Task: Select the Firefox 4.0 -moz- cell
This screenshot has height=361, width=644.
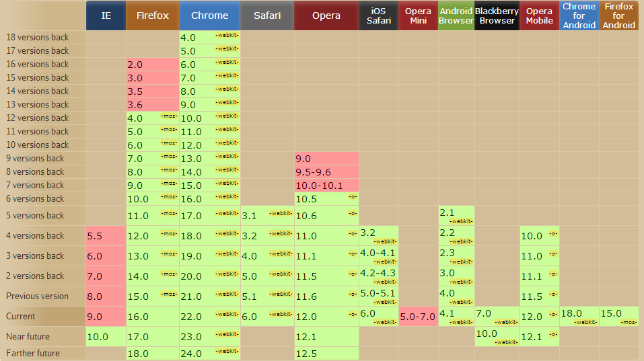Action: tap(152, 118)
